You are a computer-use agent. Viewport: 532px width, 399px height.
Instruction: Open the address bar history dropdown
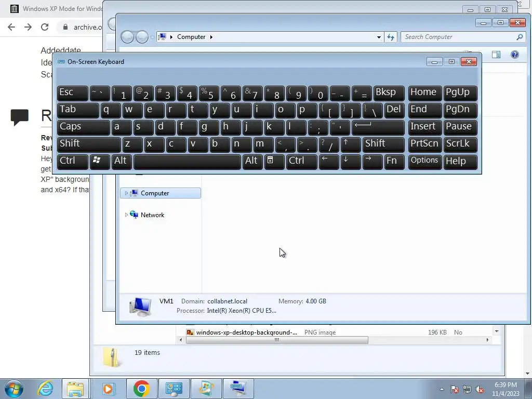coord(379,37)
